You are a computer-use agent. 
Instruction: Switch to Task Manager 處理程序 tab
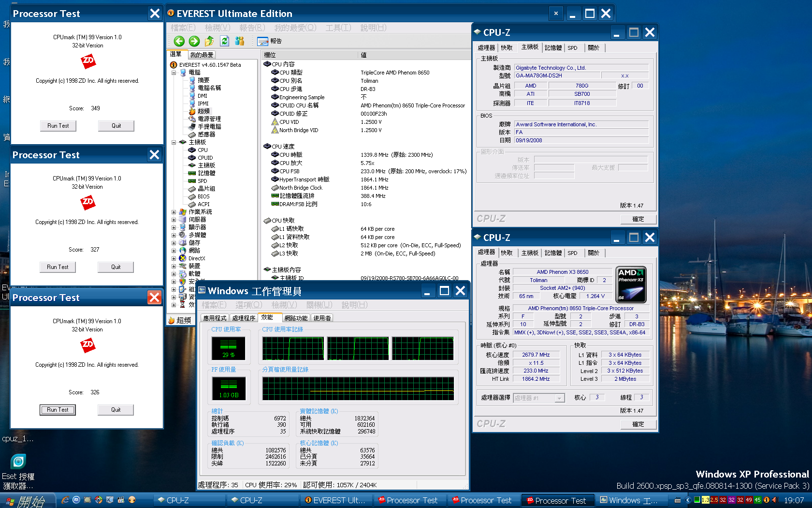tap(244, 318)
